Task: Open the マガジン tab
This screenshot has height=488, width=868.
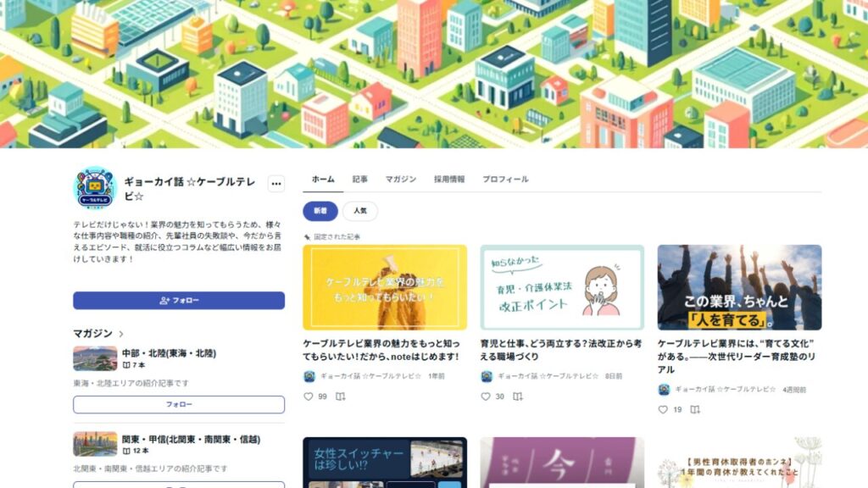Action: tap(401, 180)
